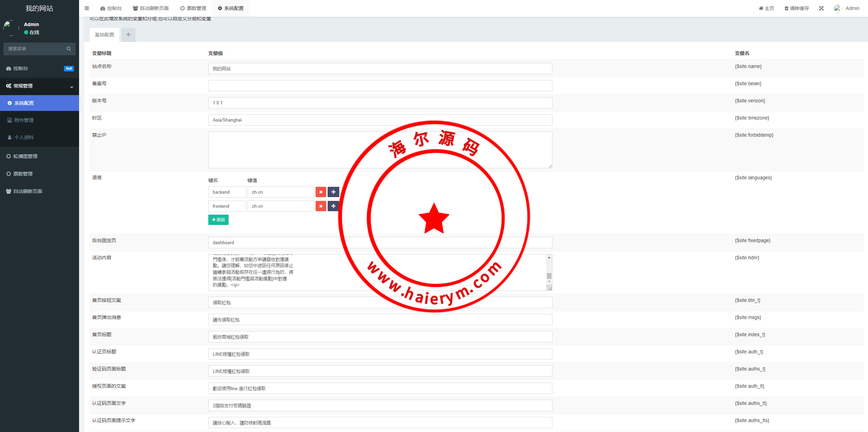Click the 活动内容 textarea scrollbar down arrow

point(549,282)
